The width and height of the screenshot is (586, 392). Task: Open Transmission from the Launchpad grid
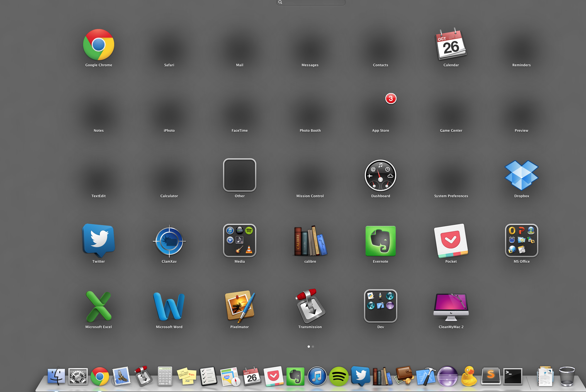tap(310, 306)
